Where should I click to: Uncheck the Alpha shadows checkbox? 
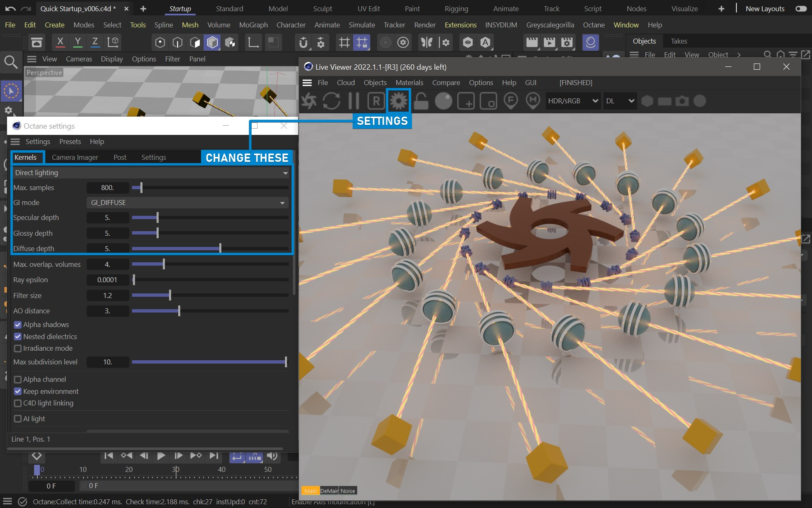[x=18, y=325]
